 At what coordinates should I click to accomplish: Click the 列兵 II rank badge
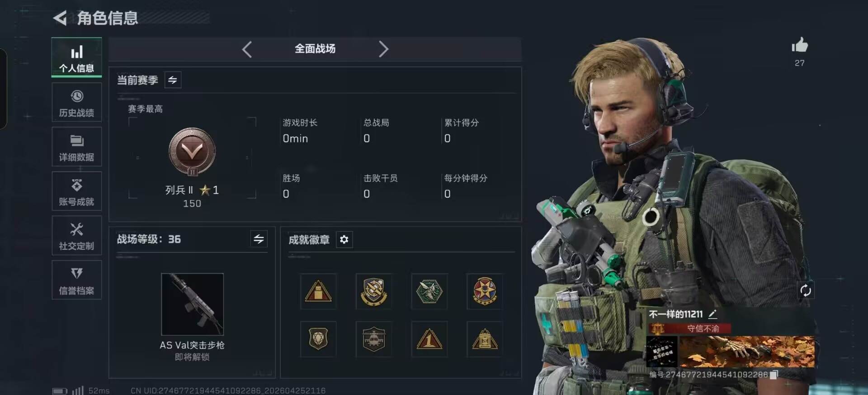[192, 152]
